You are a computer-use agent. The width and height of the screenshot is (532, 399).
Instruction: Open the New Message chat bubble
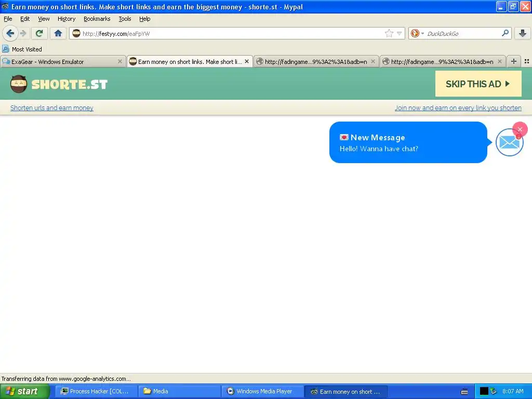tap(408, 142)
